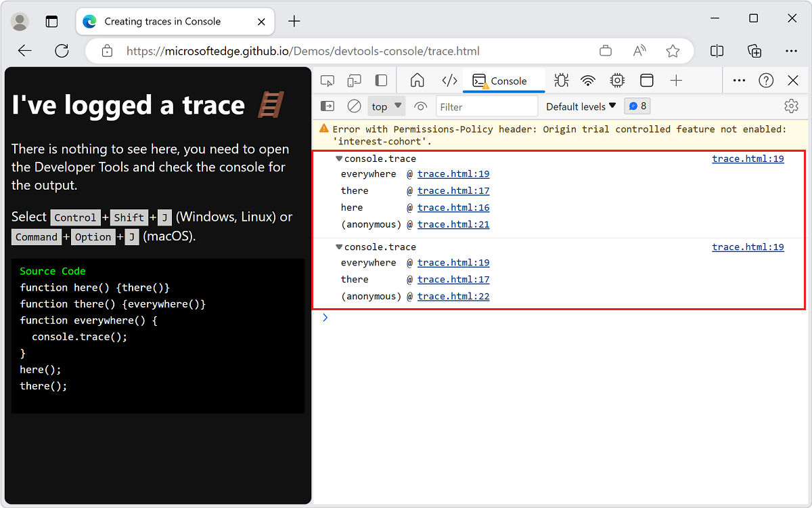Collapse the second console.trace stack

(x=338, y=247)
